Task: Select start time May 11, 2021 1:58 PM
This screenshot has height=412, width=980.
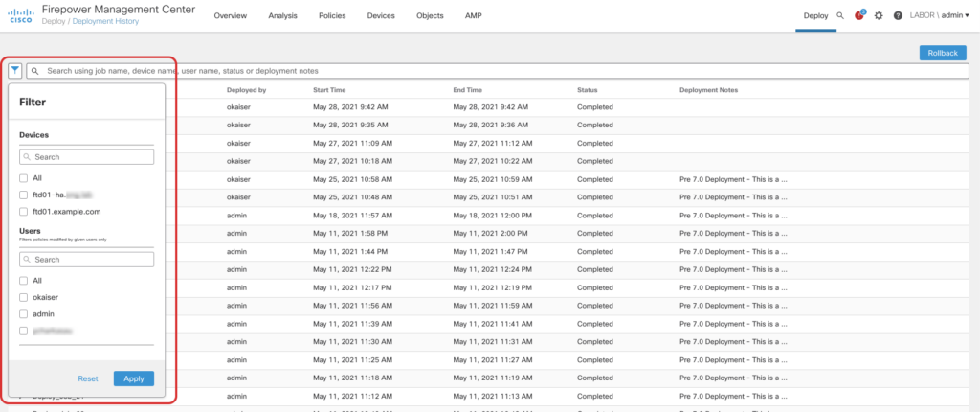Action: coord(350,234)
